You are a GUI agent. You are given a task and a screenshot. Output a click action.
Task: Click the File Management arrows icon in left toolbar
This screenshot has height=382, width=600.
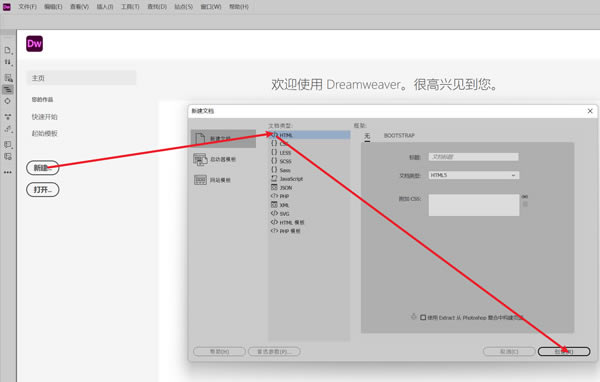tap(8, 62)
